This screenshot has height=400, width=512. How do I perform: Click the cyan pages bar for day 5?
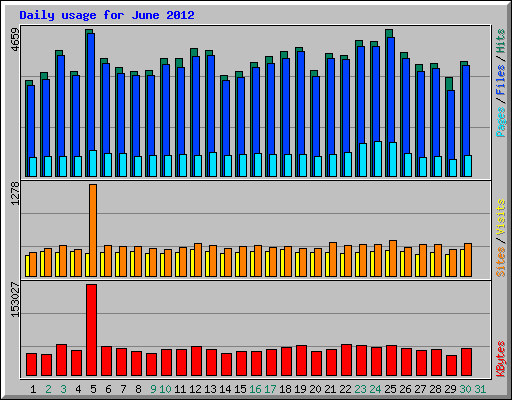click(93, 163)
